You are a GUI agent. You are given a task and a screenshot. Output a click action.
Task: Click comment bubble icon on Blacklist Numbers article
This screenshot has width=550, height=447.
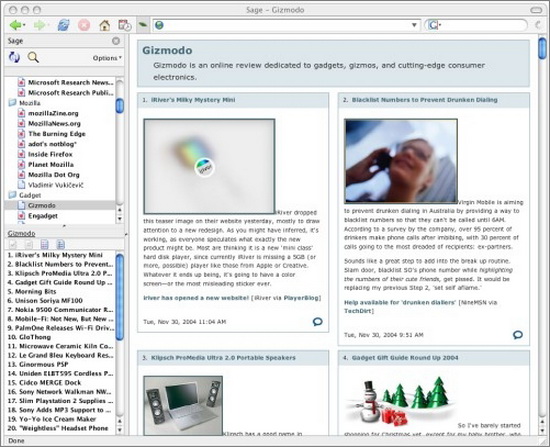[x=518, y=335]
